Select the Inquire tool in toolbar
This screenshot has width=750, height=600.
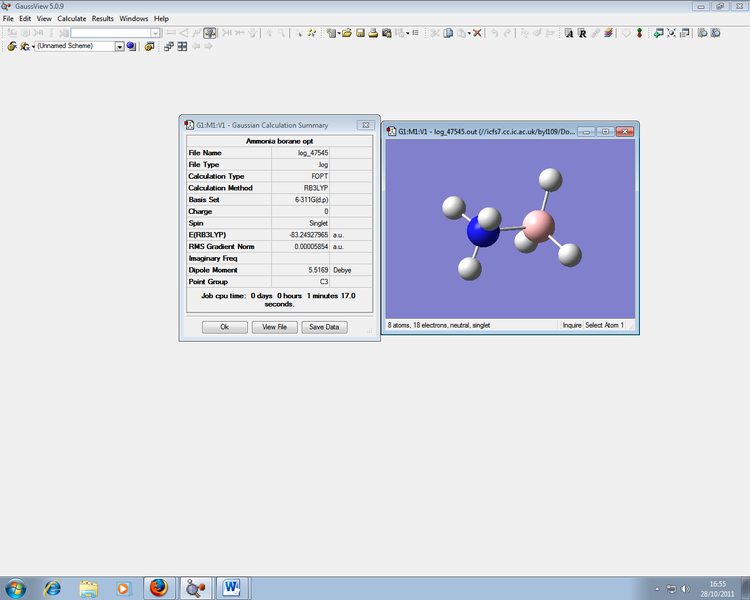pyautogui.click(x=210, y=33)
